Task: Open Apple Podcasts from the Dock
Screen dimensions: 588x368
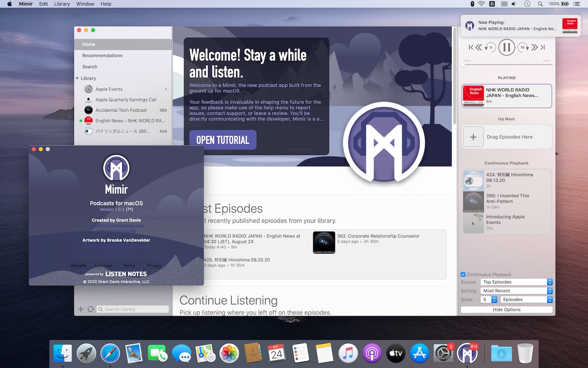Action: (372, 353)
